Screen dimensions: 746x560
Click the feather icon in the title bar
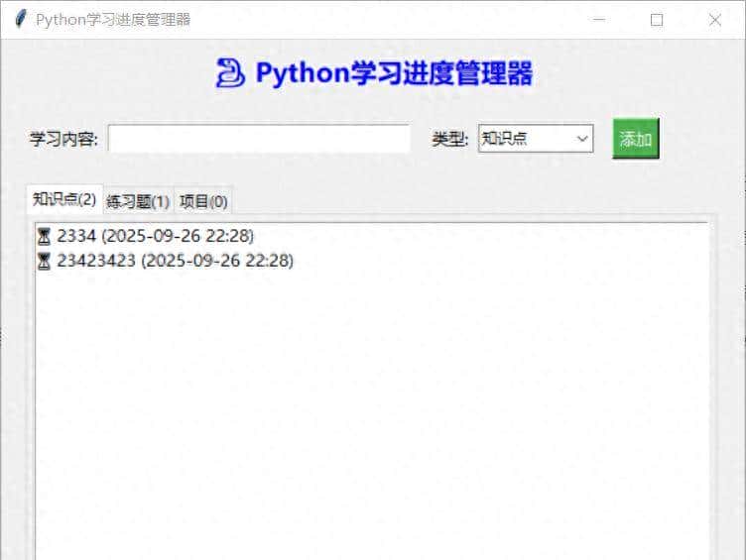tap(21, 20)
